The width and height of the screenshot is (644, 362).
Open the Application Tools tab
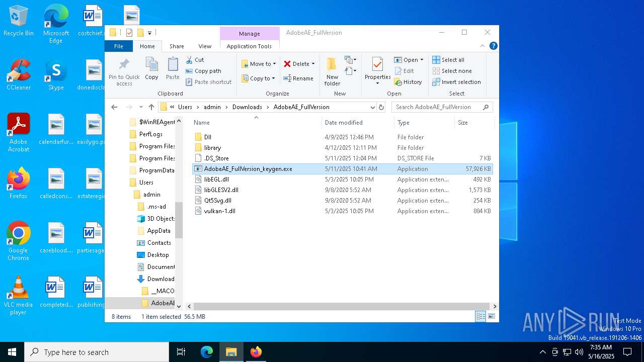[x=249, y=46]
